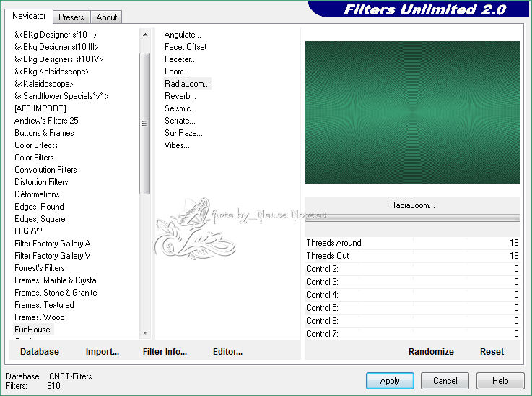Click the Control 6 parameter row
Image resolution: width=532 pixels, height=396 pixels.
(x=412, y=321)
